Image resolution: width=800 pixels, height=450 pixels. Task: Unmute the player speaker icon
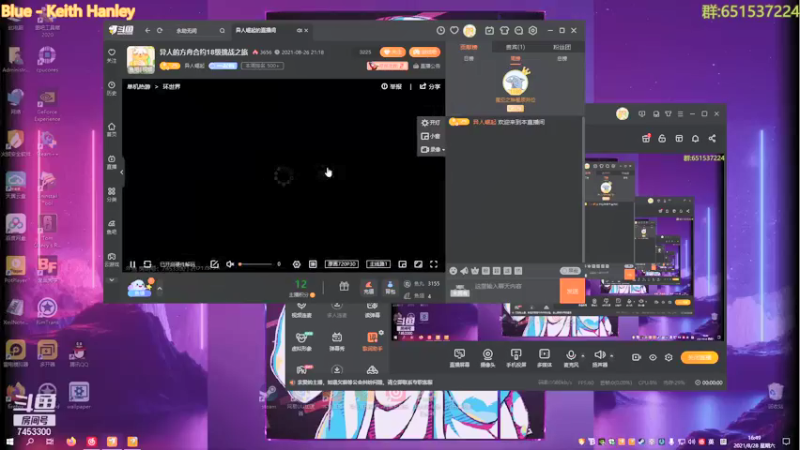pos(230,264)
